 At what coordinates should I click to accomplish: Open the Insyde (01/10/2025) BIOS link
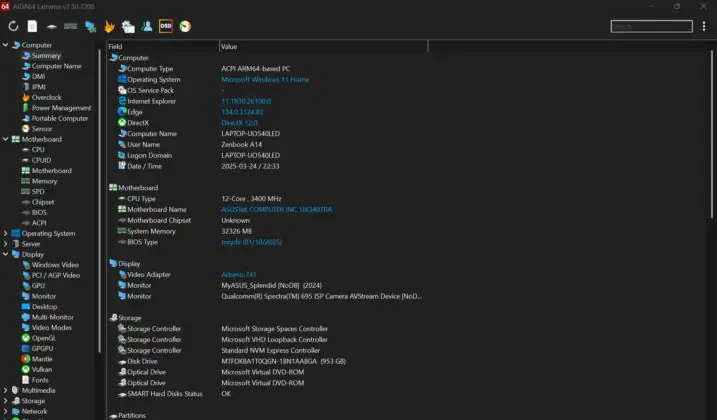pos(251,242)
